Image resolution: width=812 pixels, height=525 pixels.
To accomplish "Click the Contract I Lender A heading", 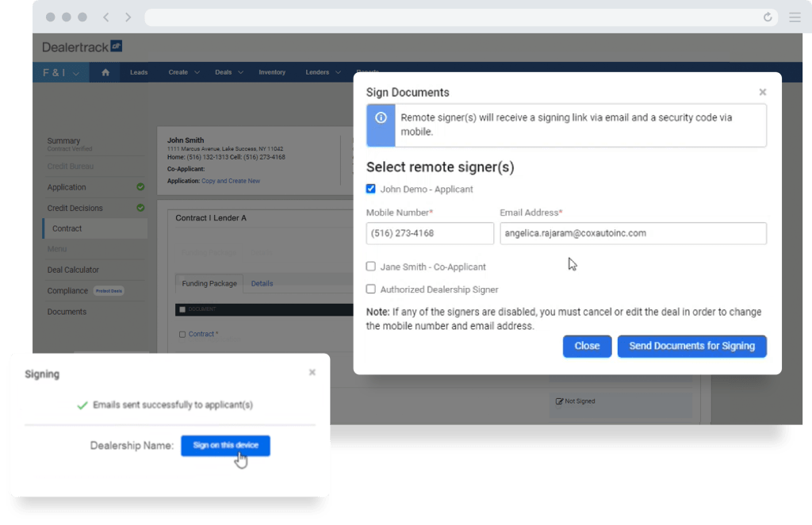I will (x=211, y=218).
